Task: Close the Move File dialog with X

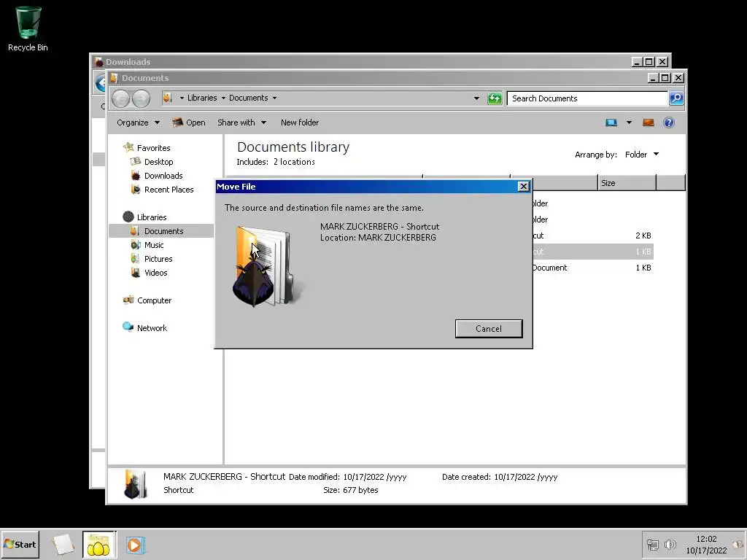Action: point(523,186)
